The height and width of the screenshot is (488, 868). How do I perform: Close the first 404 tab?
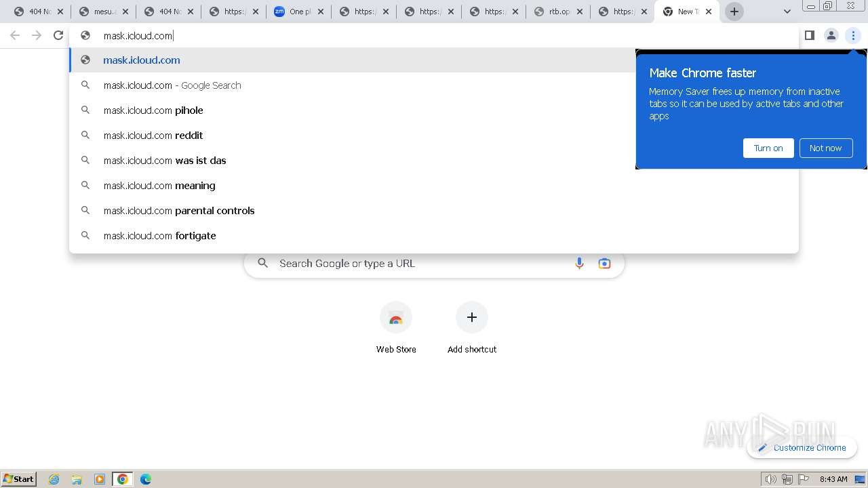pyautogui.click(x=60, y=12)
